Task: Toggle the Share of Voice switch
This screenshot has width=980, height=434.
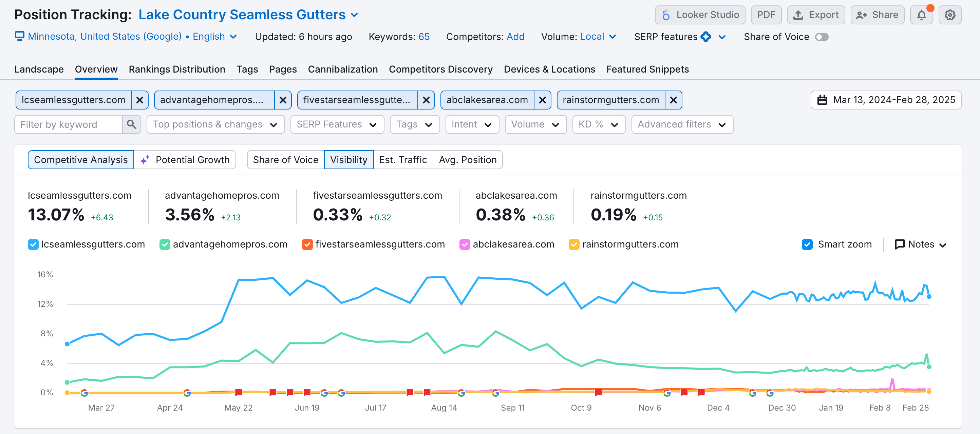Action: 821,37
